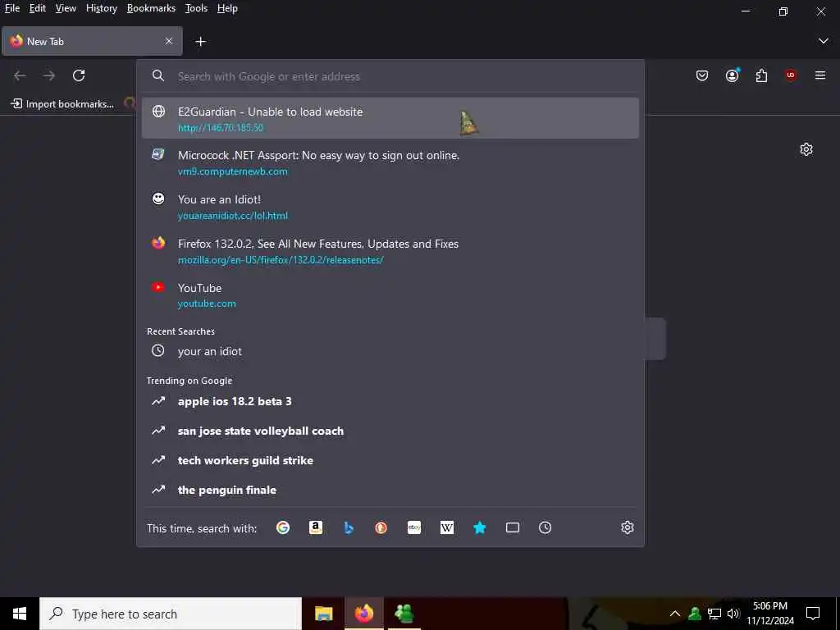Click the network tray icon

714,614
